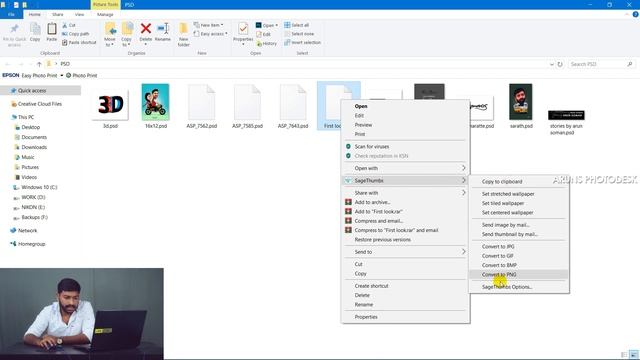Switch to the View ribbon tab
Viewport: 640px width, 360px height.
80,14
